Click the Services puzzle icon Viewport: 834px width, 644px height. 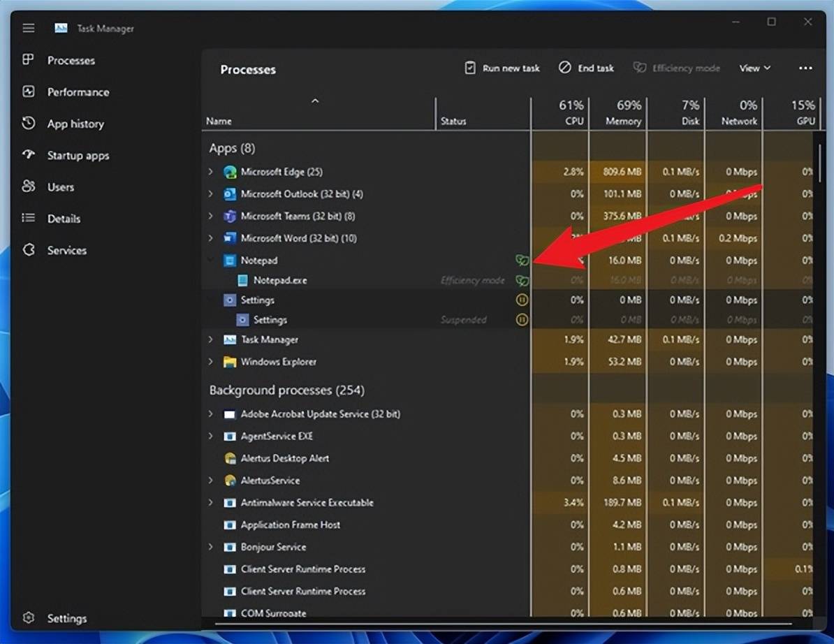[29, 250]
